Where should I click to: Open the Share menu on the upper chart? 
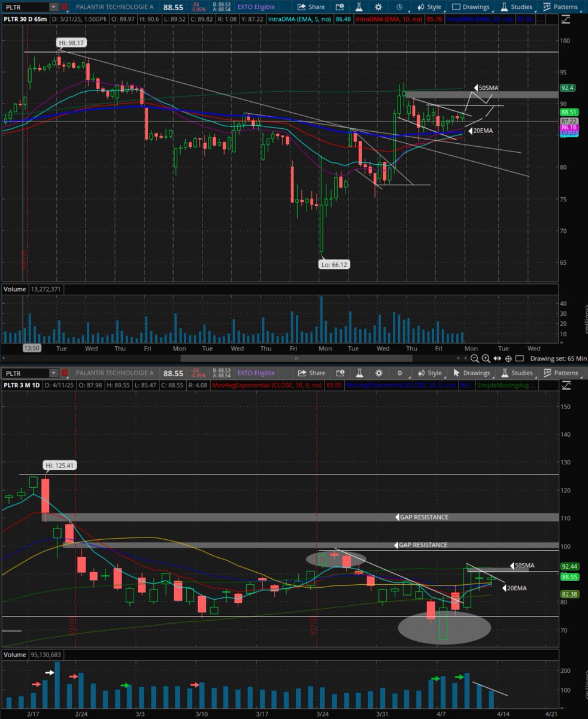[x=311, y=7]
